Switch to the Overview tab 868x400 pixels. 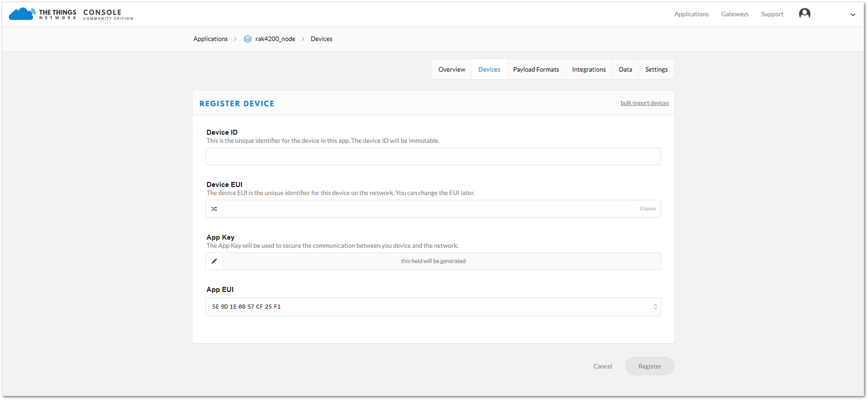(452, 69)
